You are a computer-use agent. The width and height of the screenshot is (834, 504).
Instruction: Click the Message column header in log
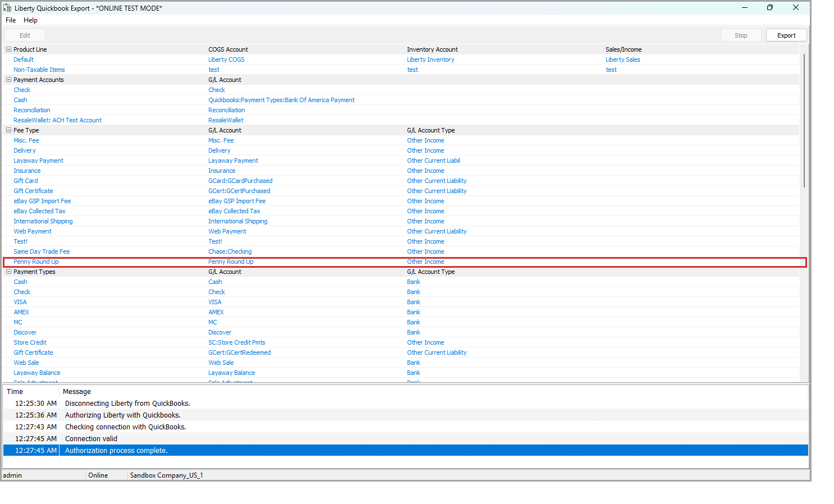434,392
